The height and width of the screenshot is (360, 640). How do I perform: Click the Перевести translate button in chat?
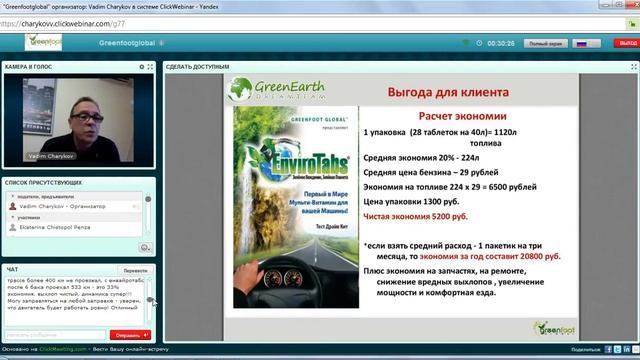pyautogui.click(x=135, y=271)
